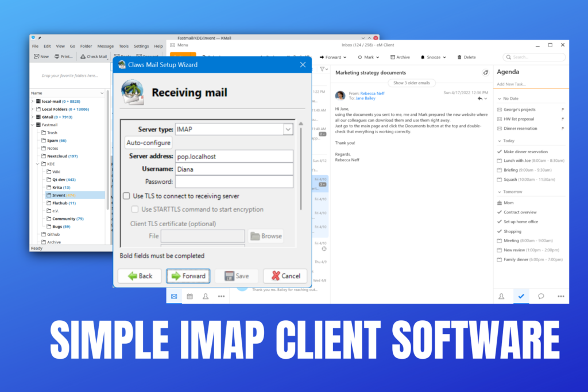Click the eM Client search field

pos(533,57)
